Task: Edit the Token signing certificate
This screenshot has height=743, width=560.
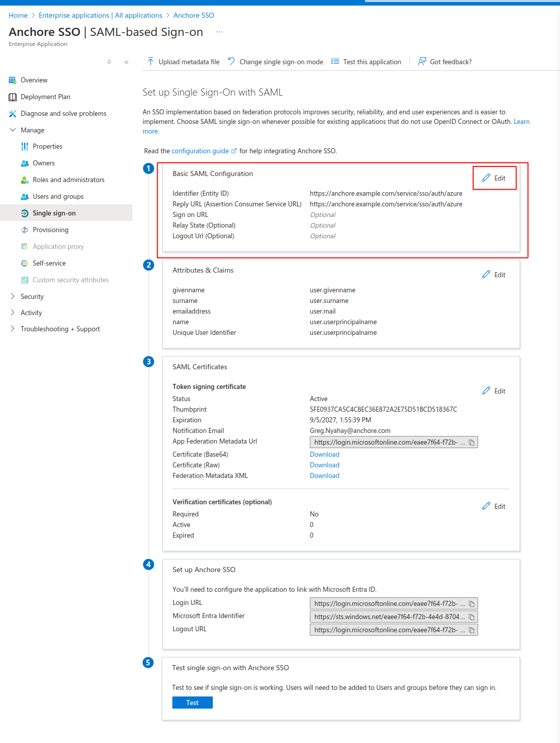Action: tap(493, 390)
